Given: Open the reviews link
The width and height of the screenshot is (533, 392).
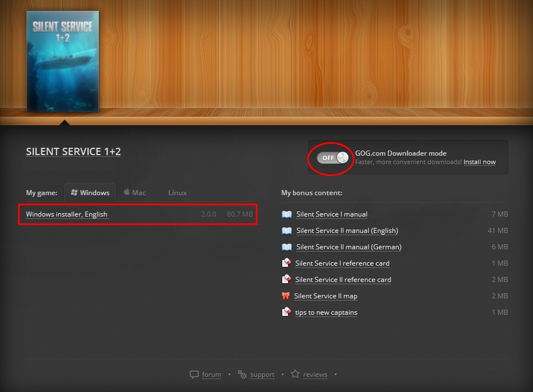Looking at the screenshot, I should click(315, 375).
